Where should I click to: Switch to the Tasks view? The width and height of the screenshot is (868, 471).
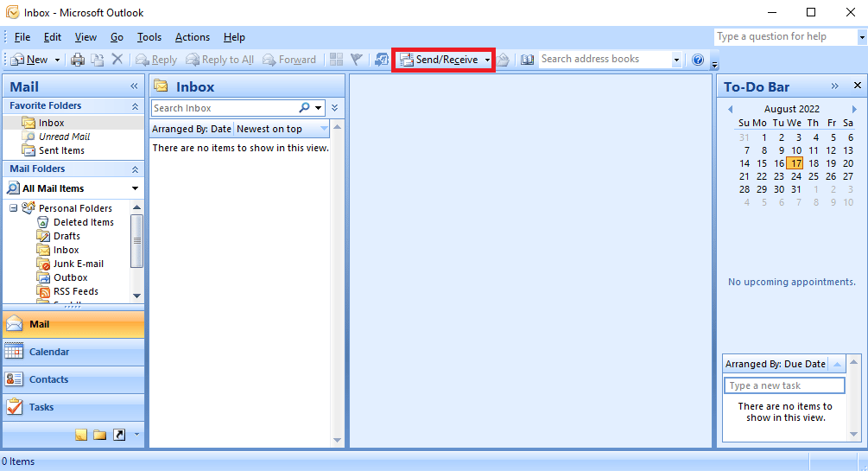[73, 407]
